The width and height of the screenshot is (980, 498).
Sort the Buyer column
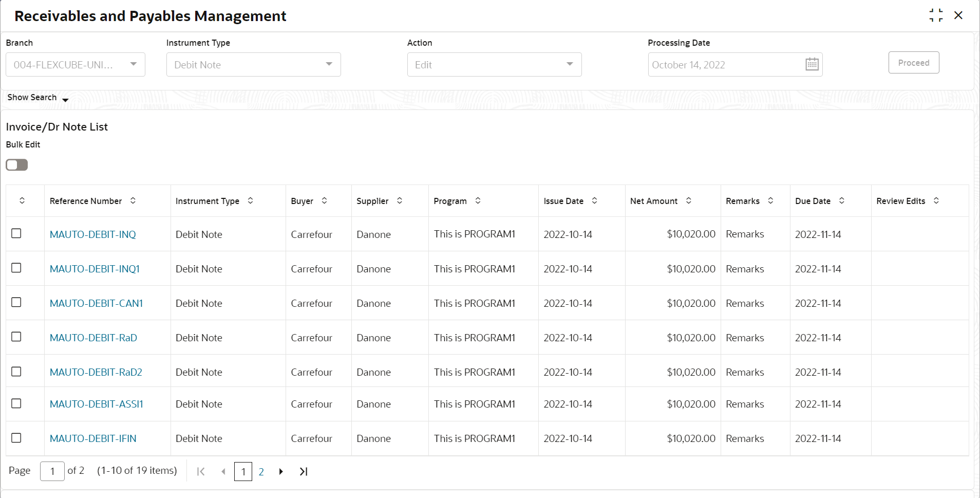tap(325, 200)
